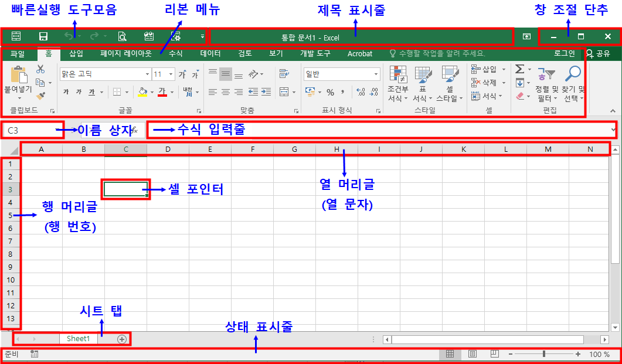Image resolution: width=622 pixels, height=364 pixels.
Task: Switch to 페이지 레이아웃 tab
Action: 126,54
